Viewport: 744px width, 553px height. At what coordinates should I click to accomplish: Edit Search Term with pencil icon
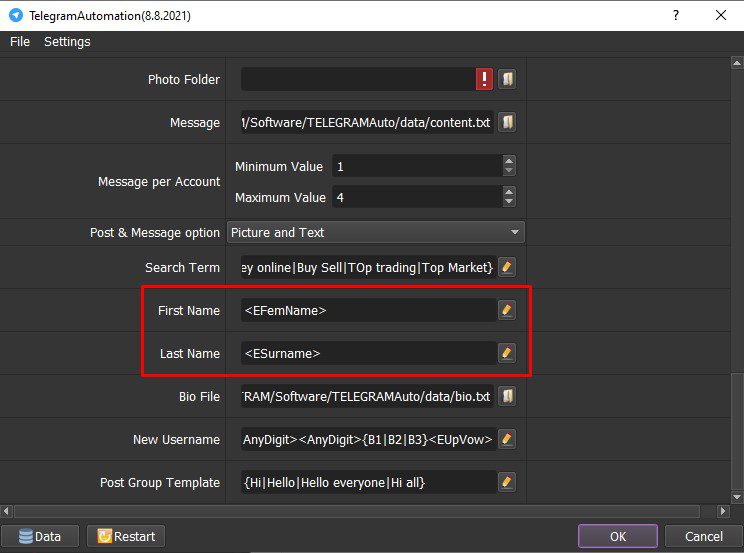[x=507, y=267]
